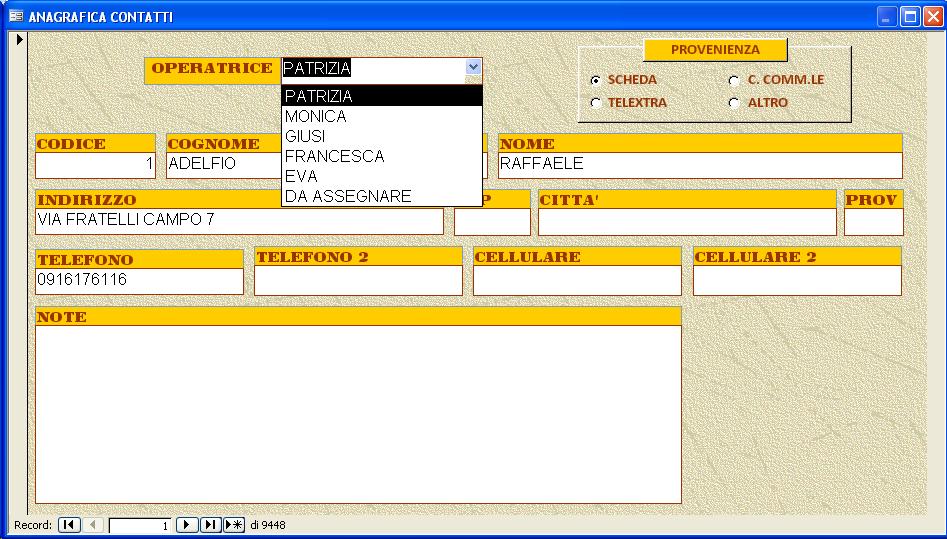
Task: Click the NOME field containing RAFFAELE
Action: point(700,164)
